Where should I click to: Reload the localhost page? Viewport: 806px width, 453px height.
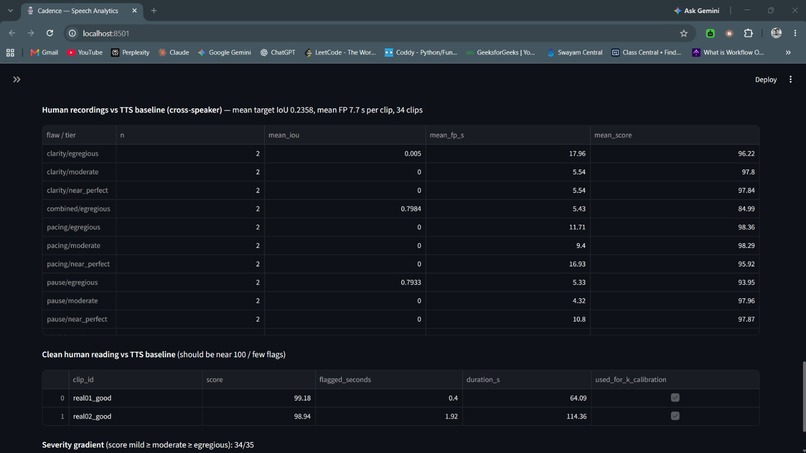[49, 33]
